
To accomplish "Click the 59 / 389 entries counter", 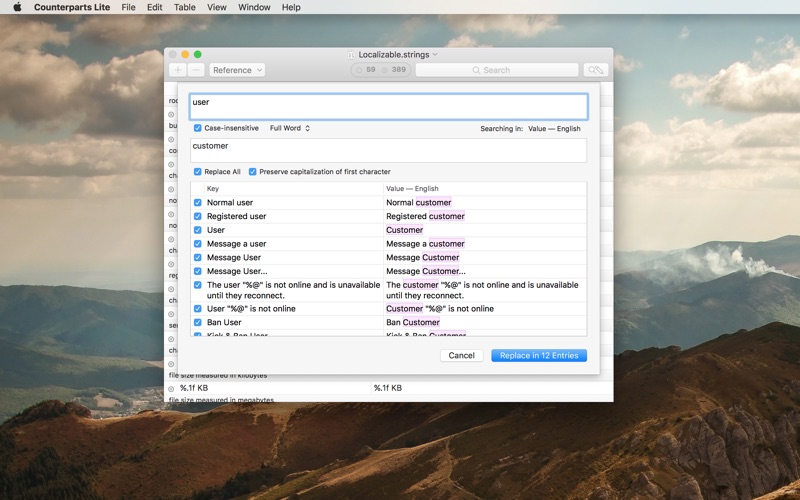I will click(x=382, y=69).
